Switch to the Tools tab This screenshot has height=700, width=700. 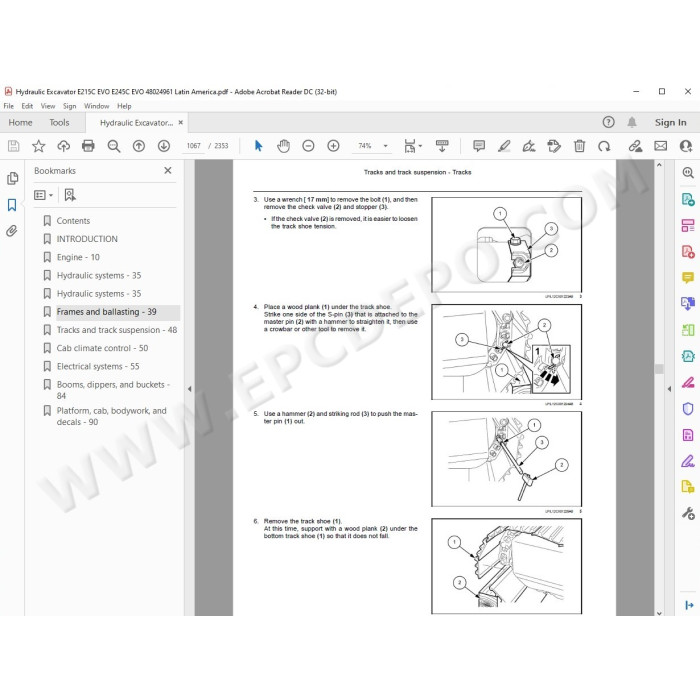[59, 122]
